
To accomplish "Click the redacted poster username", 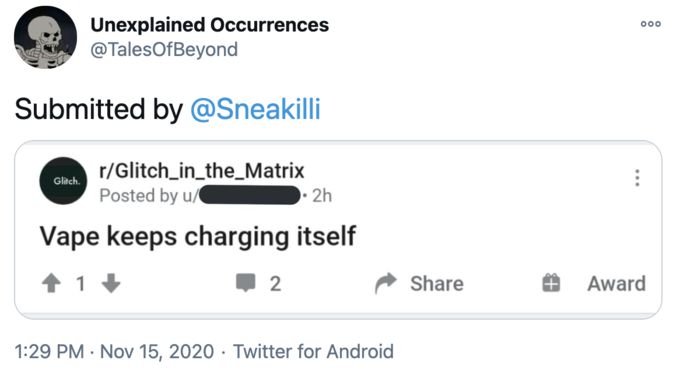I will click(250, 195).
